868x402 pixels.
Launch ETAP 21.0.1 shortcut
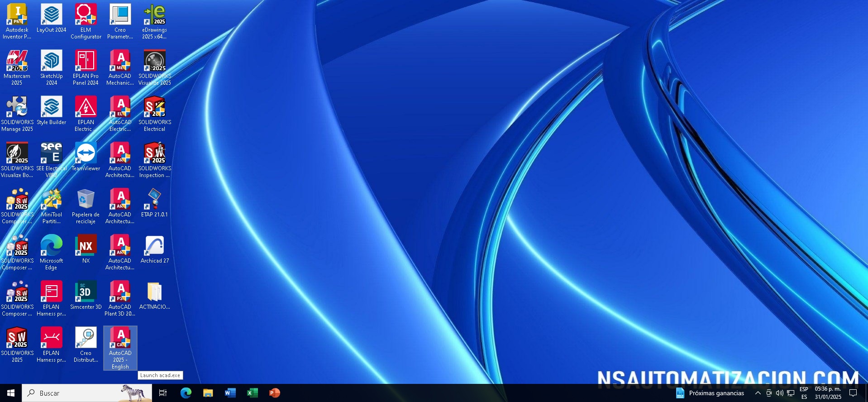coord(155,203)
